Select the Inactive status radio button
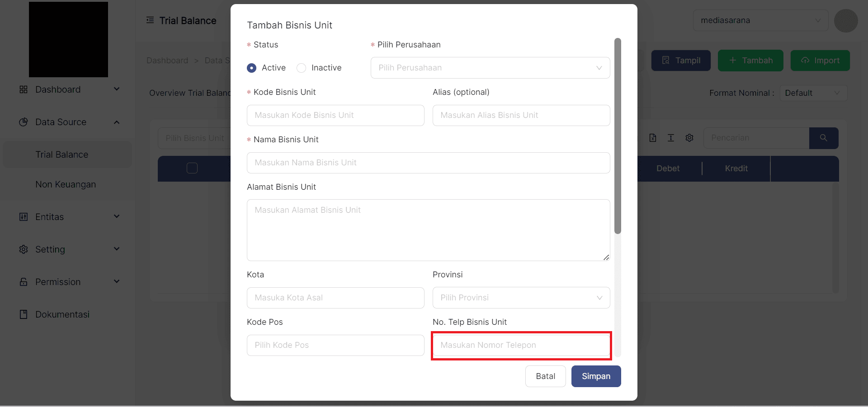 click(302, 68)
